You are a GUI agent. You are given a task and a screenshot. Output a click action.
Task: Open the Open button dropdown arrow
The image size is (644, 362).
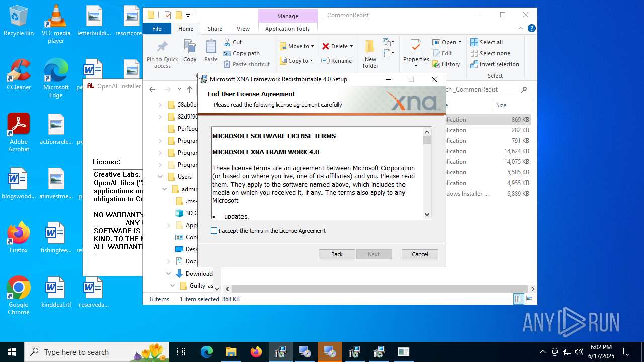460,42
